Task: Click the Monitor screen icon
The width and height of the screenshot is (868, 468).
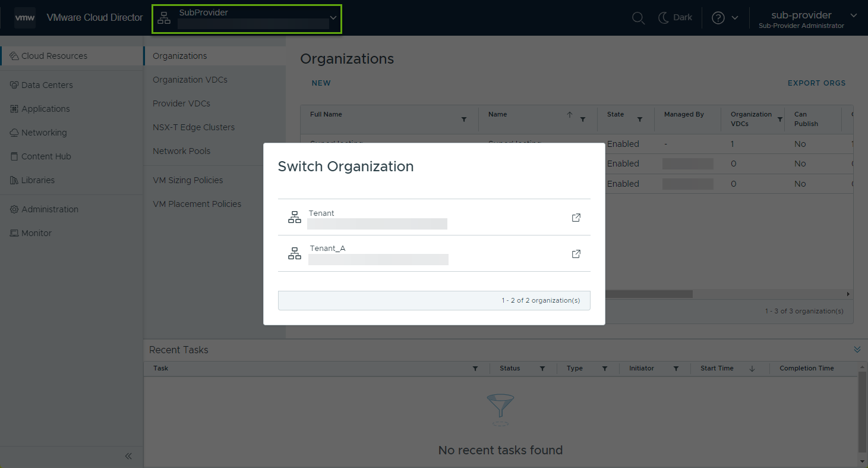Action: point(14,233)
